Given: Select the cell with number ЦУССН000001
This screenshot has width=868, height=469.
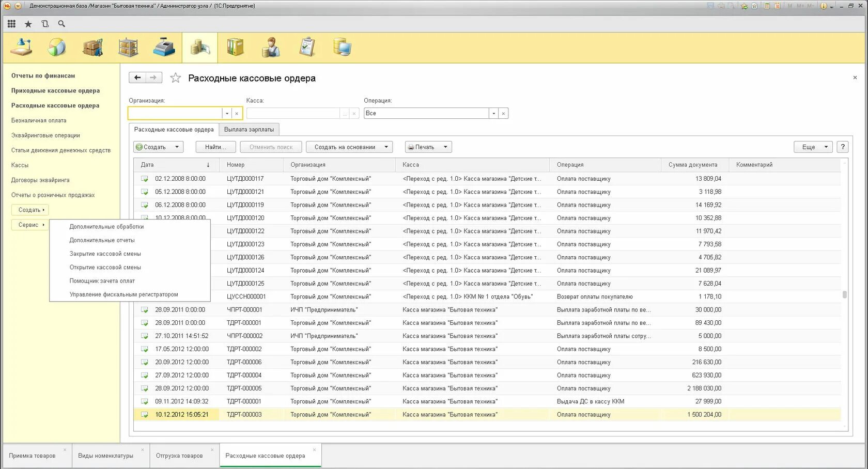Looking at the screenshot, I should point(251,297).
